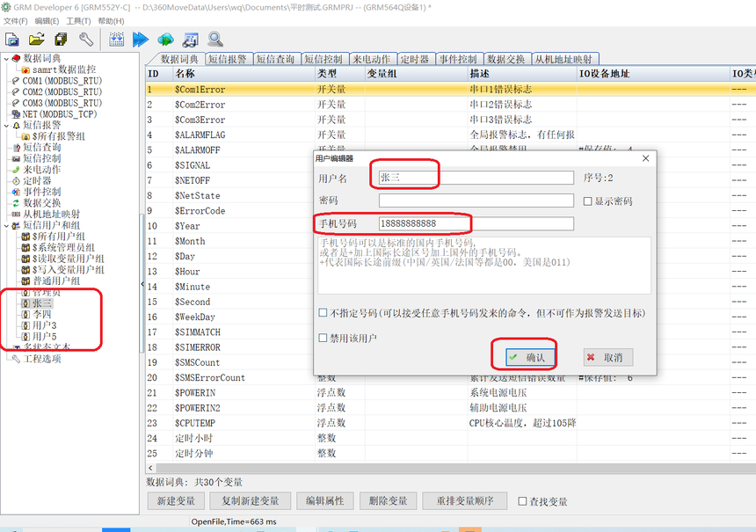Open the 工具(T) menu
Viewport: 756px width, 532px height.
78,21
